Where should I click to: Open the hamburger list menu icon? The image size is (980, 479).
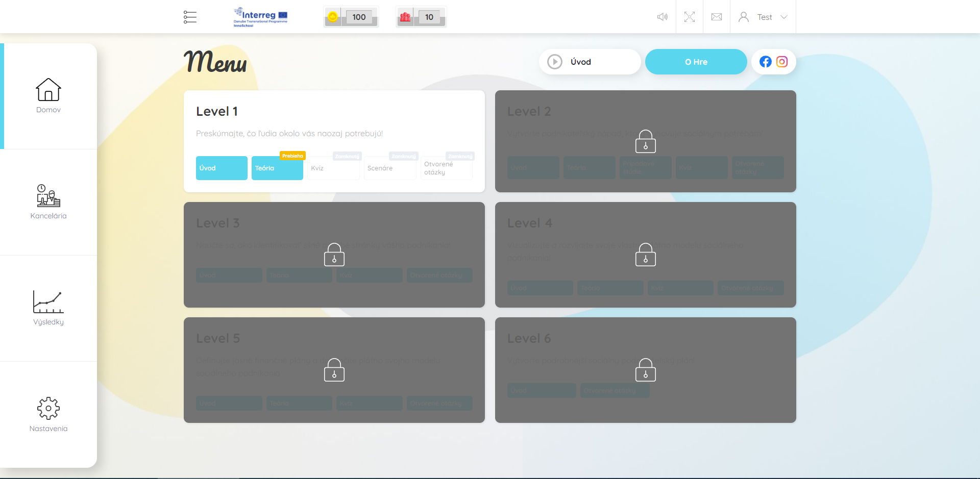(x=190, y=17)
